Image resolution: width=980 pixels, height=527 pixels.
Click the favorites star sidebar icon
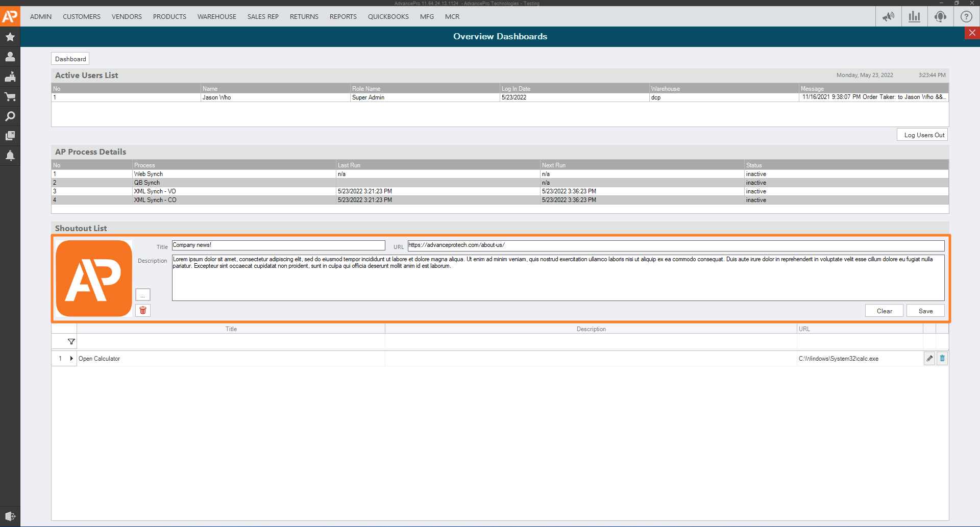pyautogui.click(x=10, y=37)
